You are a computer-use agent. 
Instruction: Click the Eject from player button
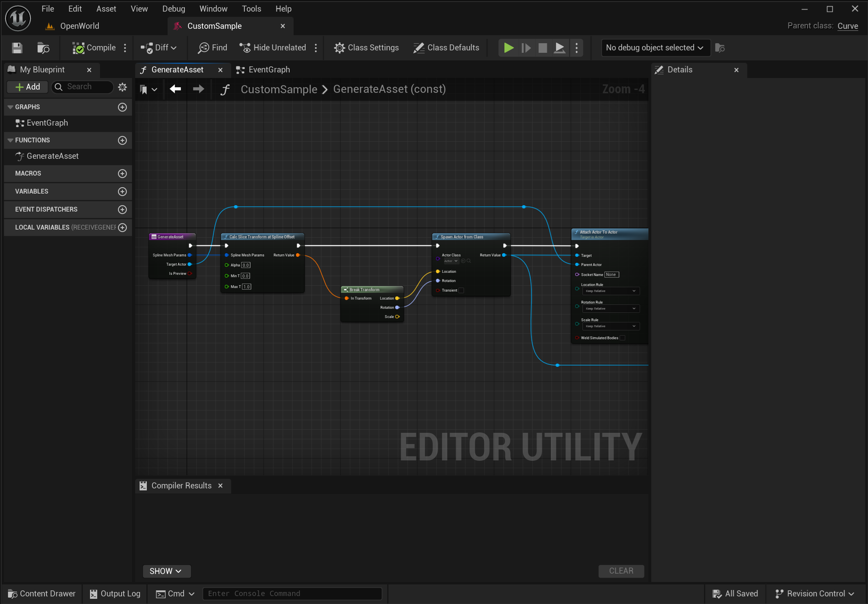click(560, 48)
